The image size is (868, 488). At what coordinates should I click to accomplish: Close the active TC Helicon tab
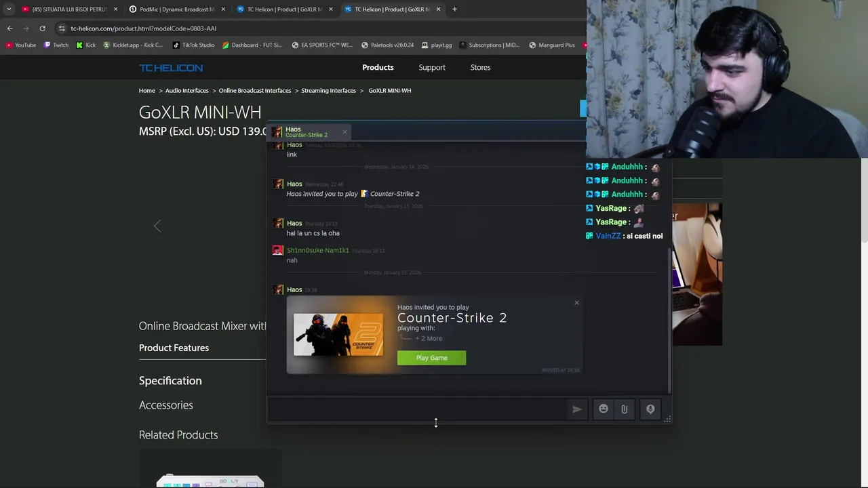click(x=438, y=9)
